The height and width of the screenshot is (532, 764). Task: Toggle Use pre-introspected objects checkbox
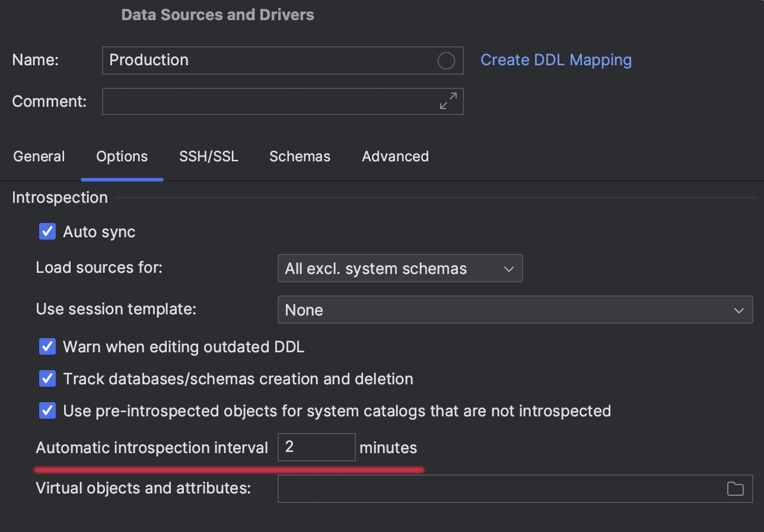(x=47, y=410)
